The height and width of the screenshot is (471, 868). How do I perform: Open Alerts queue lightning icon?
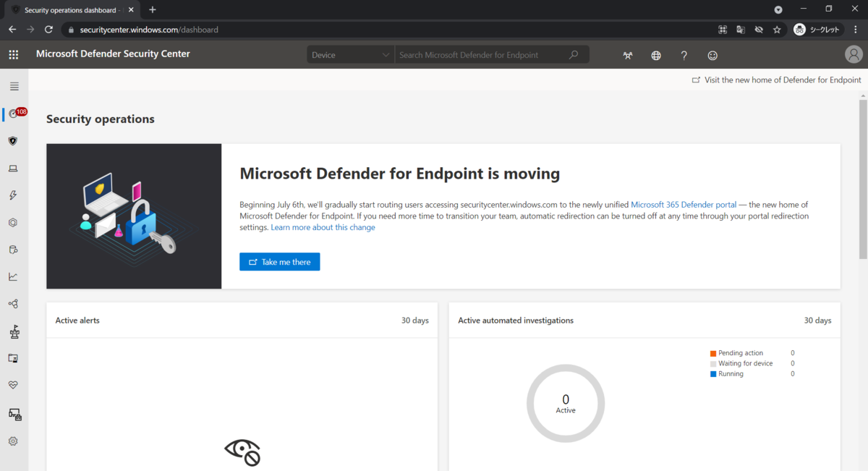[13, 195]
